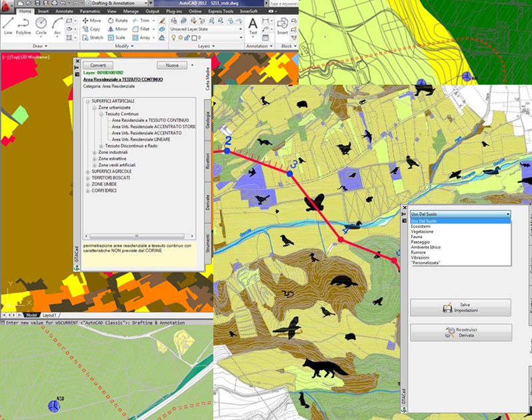Click the Undo arrow in Quick Access toolbar
The image size is (532, 420).
click(63, 3)
